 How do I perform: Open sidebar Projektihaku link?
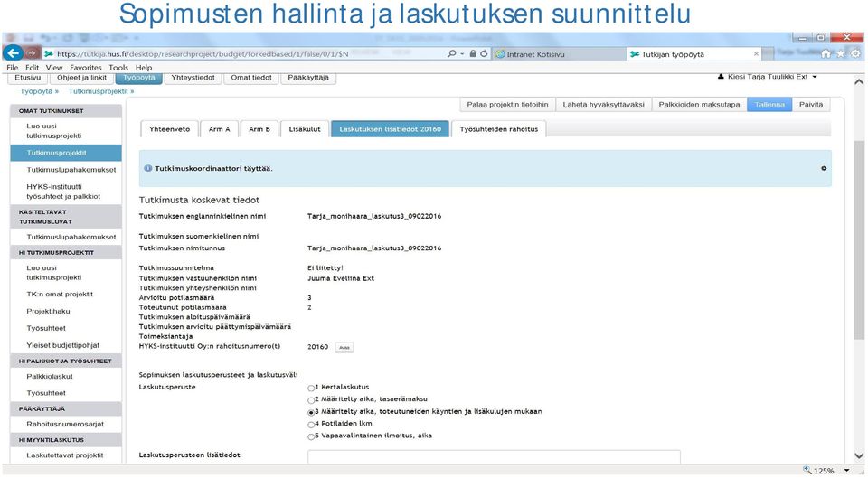tap(48, 312)
